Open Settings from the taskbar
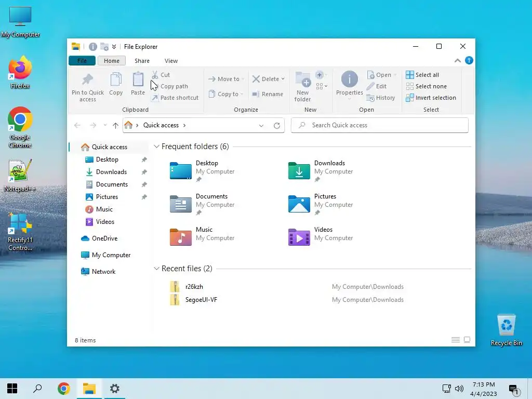This screenshot has height=399, width=532. [114, 389]
